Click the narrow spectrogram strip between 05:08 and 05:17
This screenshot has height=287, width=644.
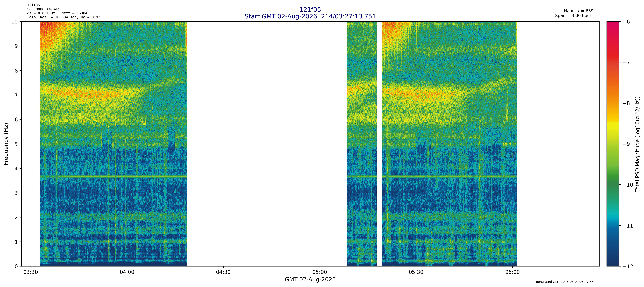click(x=361, y=144)
